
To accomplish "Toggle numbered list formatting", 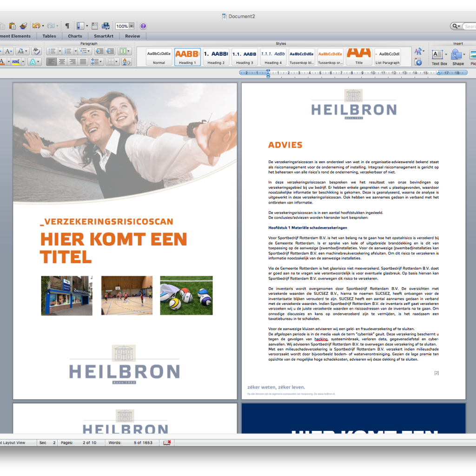I will [x=68, y=51].
